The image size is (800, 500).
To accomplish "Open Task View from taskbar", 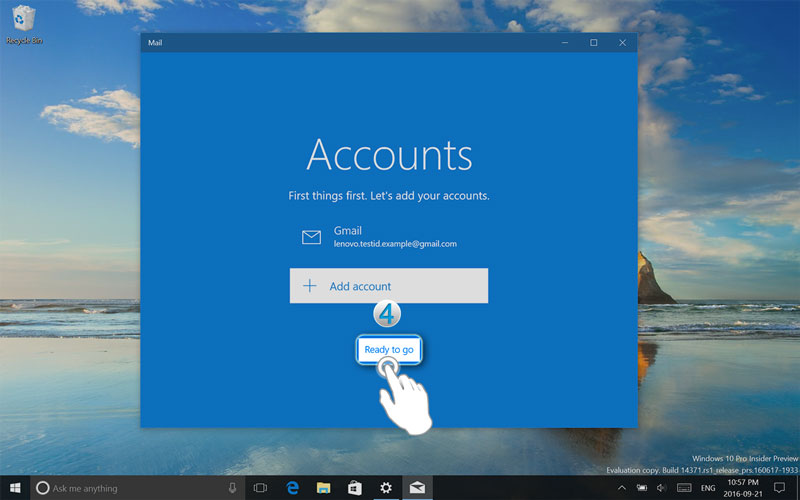I will tap(260, 488).
